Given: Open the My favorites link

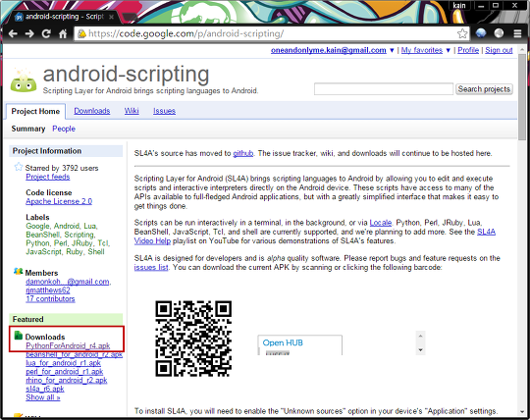Looking at the screenshot, I should (x=421, y=50).
